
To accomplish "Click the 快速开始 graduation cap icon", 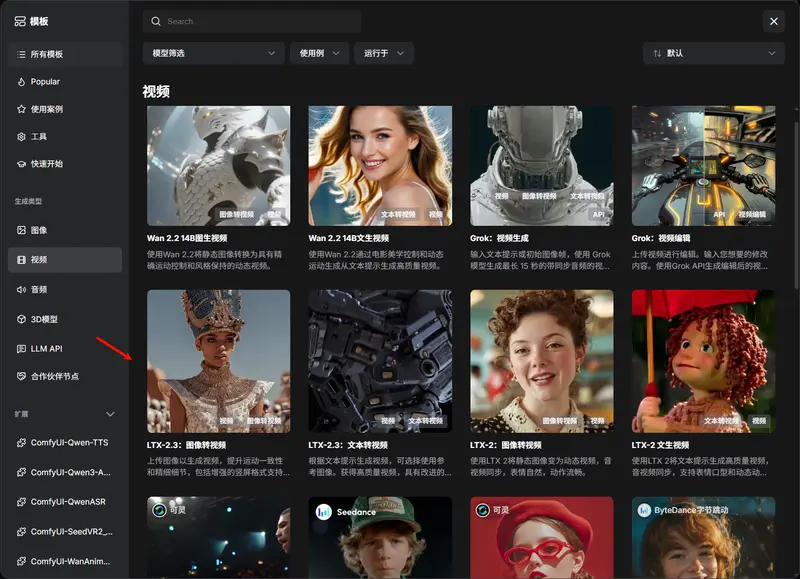I will 21,164.
